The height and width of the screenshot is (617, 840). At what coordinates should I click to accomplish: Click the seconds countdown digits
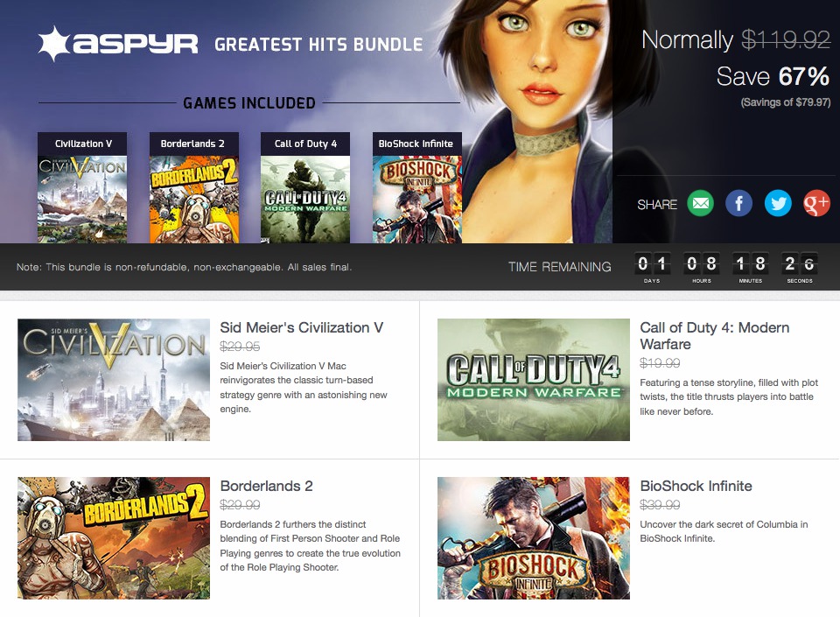tap(799, 263)
